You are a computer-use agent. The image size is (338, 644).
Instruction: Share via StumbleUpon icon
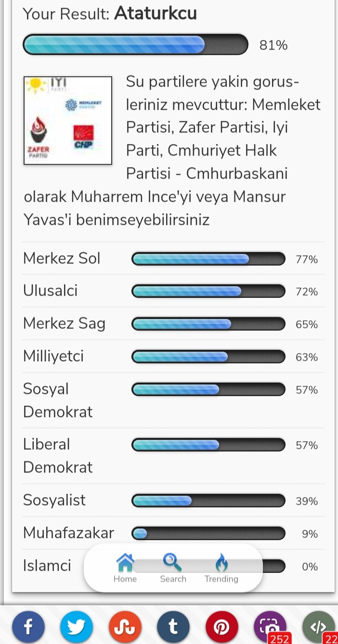125,627
